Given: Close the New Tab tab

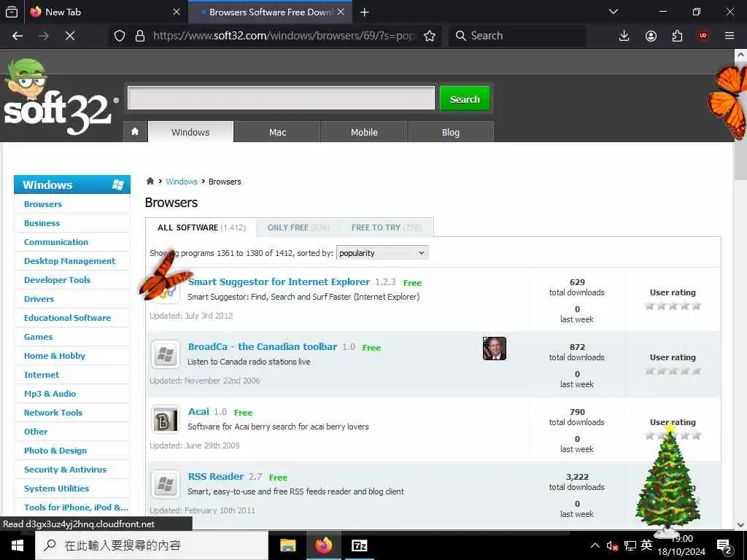Looking at the screenshot, I should 177,12.
